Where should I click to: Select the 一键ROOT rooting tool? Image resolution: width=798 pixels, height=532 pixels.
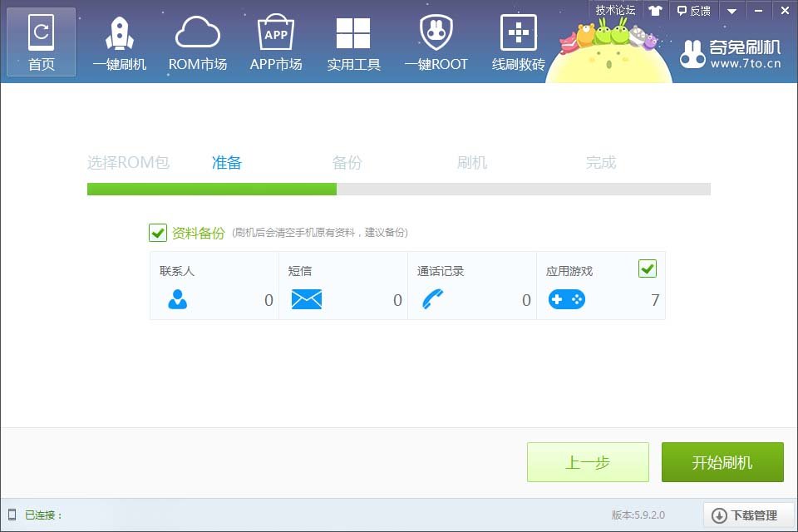(x=435, y=42)
